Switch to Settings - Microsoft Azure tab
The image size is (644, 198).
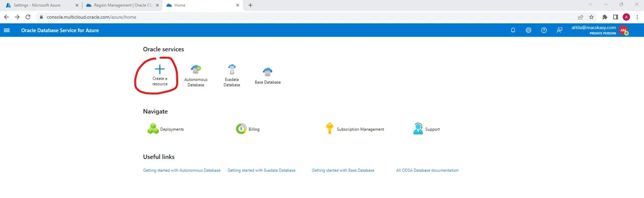coord(41,5)
